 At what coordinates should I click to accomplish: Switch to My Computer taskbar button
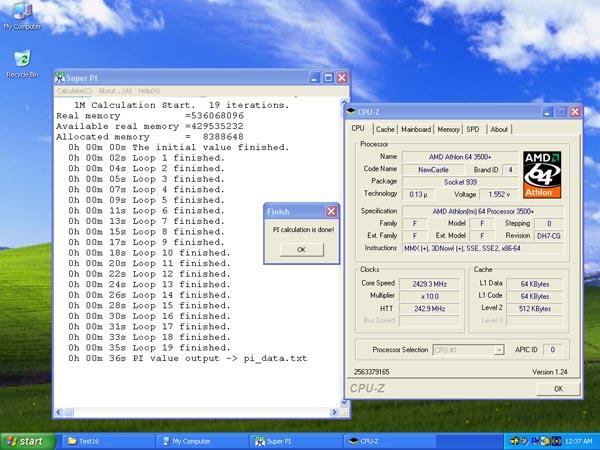point(202,441)
